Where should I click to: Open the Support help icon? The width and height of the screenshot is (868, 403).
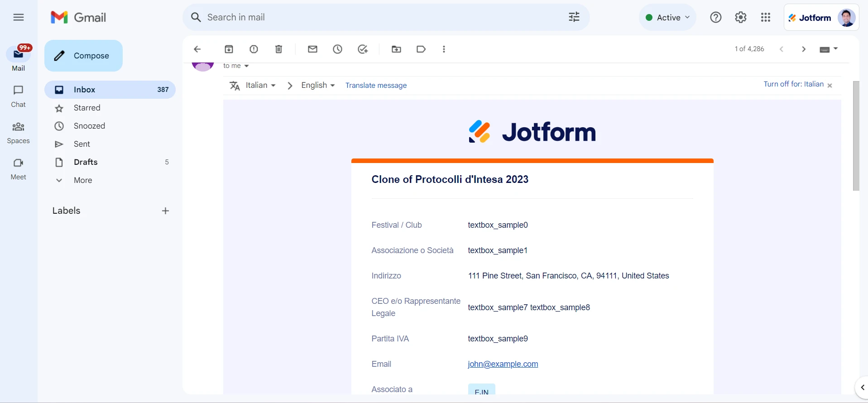point(716,17)
